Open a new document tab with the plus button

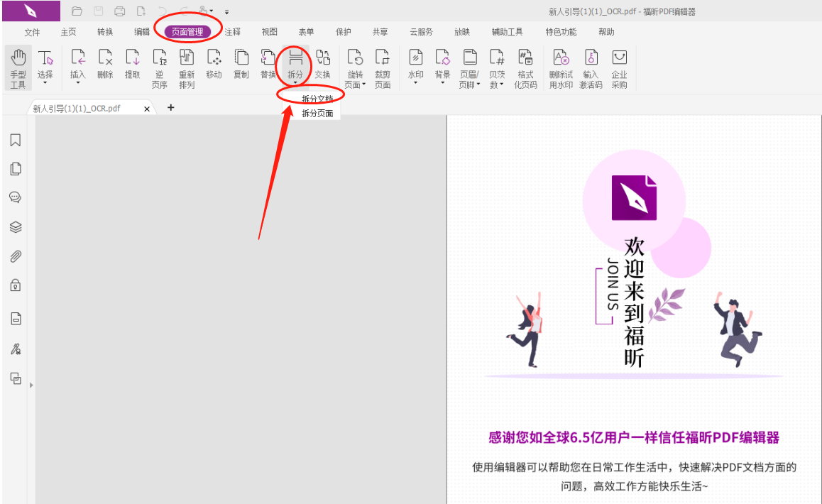[x=170, y=108]
